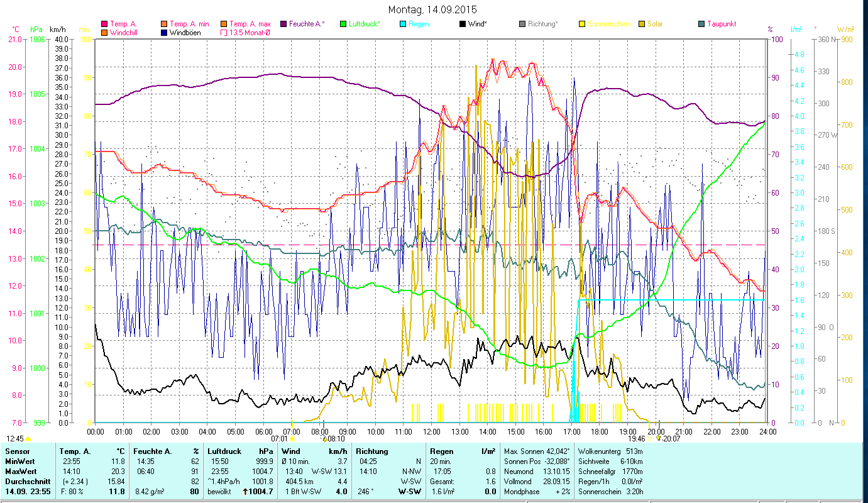This screenshot has height=503, width=868.
Task: Click the hPa axis unit label
Action: pyautogui.click(x=36, y=30)
